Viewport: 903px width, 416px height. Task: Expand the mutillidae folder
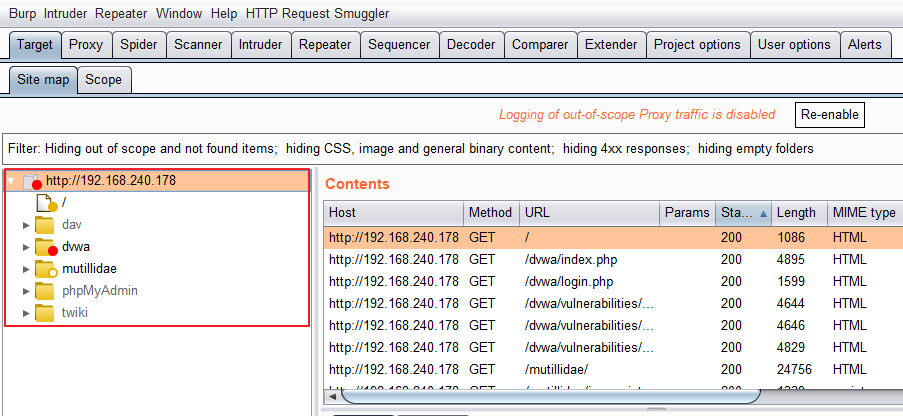click(25, 269)
